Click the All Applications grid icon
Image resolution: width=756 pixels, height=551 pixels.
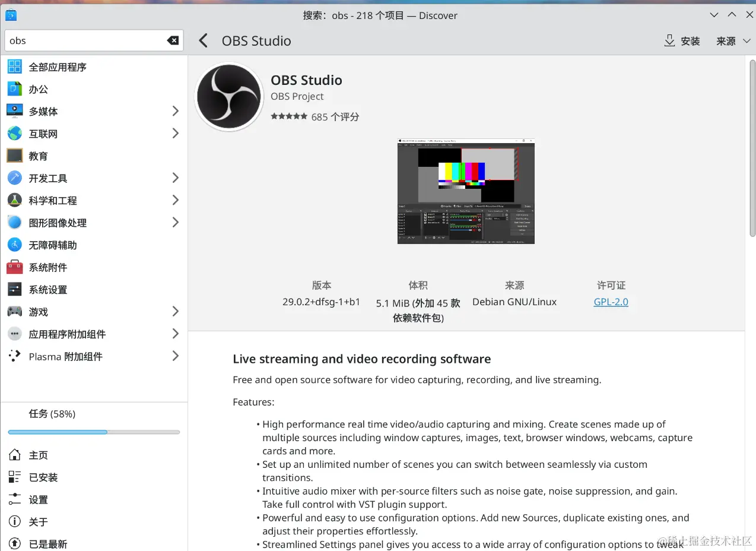15,66
